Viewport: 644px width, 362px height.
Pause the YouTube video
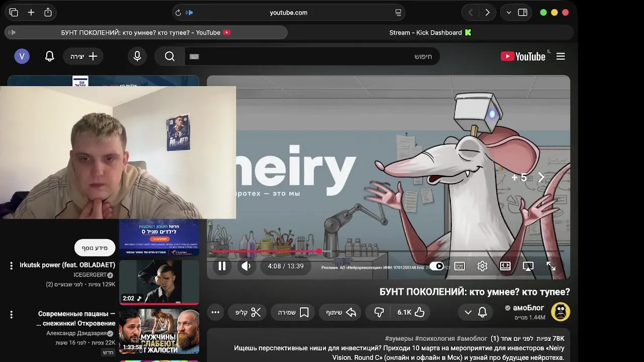[x=222, y=266]
